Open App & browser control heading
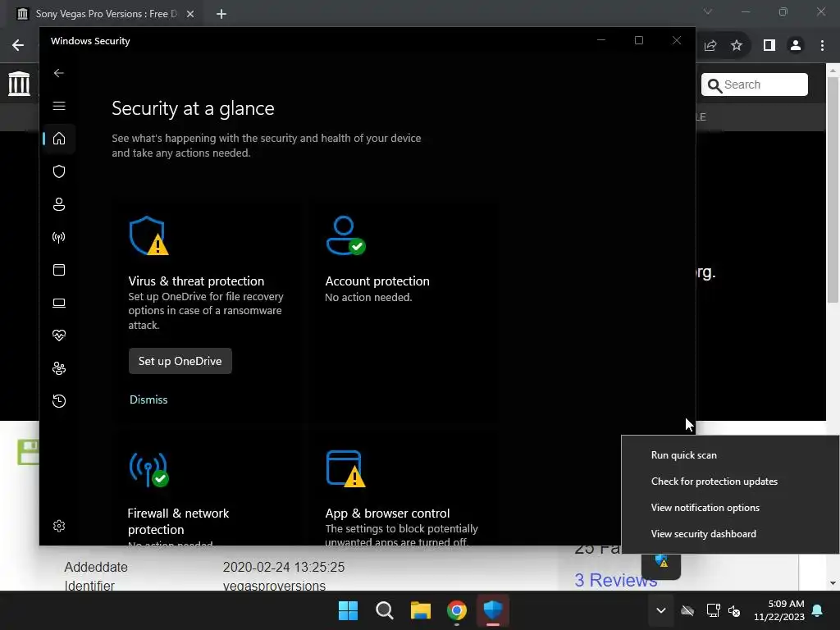 (x=387, y=514)
